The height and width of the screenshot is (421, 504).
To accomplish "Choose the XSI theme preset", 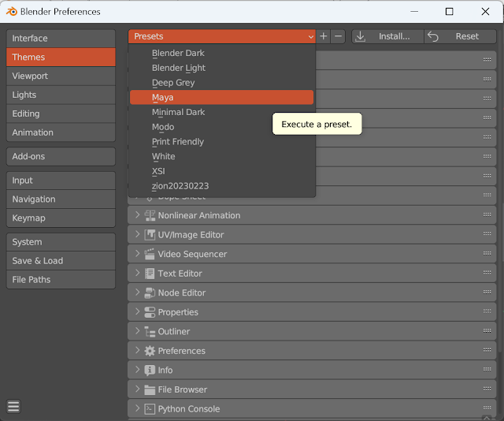I will 221,171.
